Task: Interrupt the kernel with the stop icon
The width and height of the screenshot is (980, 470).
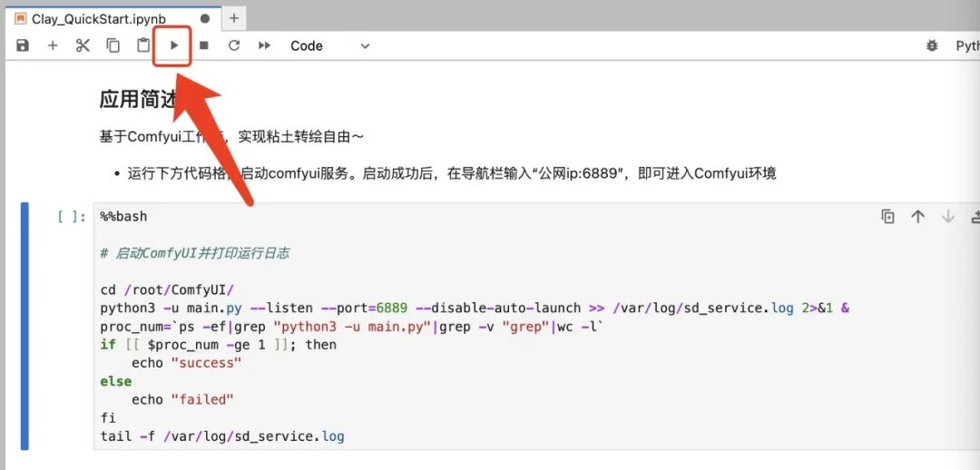Action: pyautogui.click(x=204, y=45)
